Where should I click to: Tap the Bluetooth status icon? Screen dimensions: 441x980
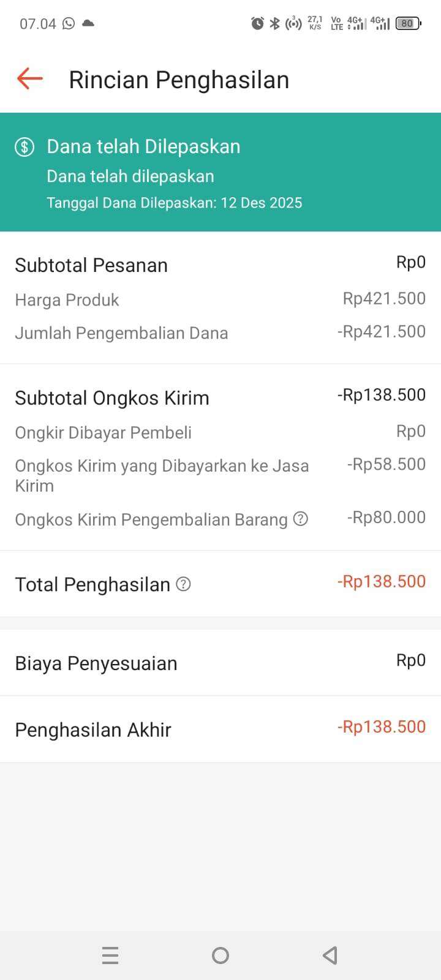coord(275,23)
